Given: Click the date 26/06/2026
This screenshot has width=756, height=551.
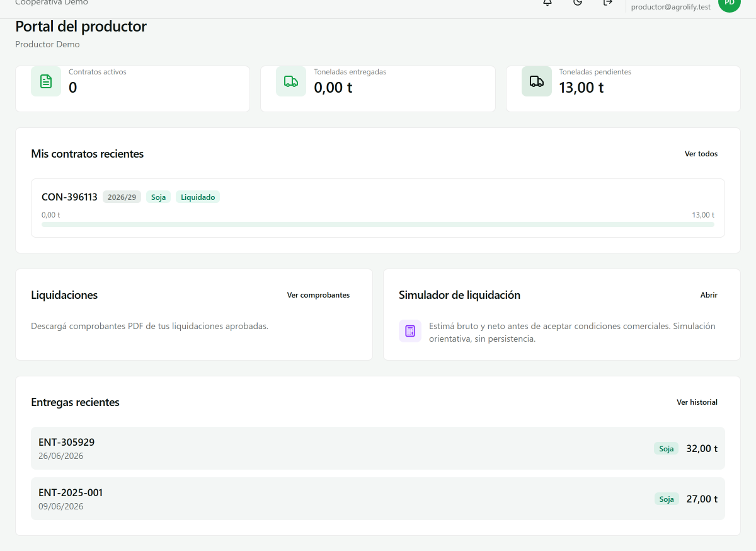Looking at the screenshot, I should pos(60,456).
